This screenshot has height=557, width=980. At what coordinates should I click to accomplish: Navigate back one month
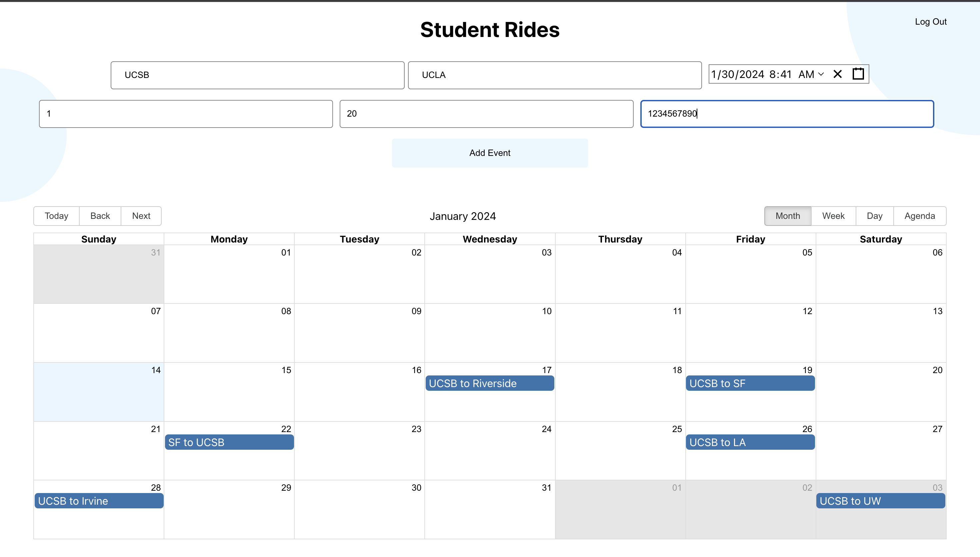[x=100, y=216]
